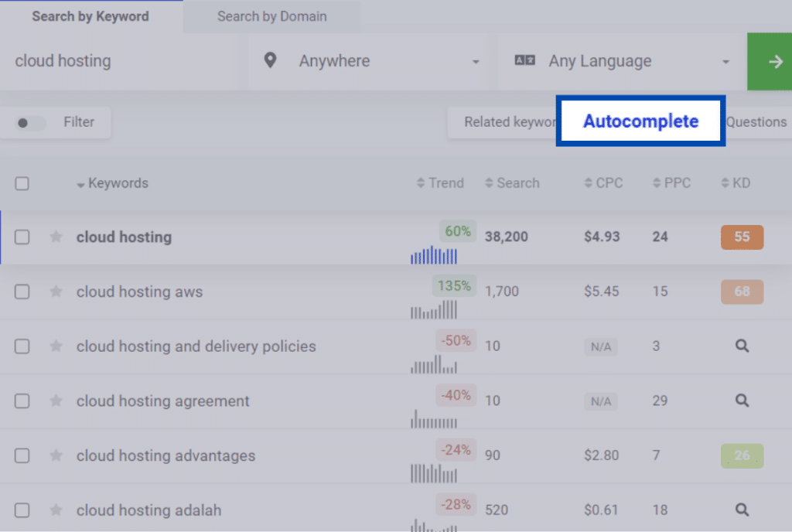This screenshot has width=792, height=532.
Task: Favorite the "cloud hosting aws" keyword
Action: (x=56, y=292)
